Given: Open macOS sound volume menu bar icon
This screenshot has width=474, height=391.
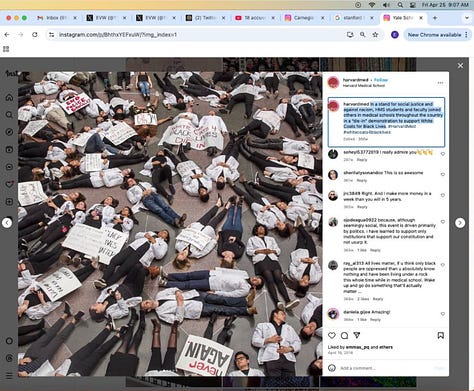Looking at the screenshot, I should pyautogui.click(x=386, y=5).
